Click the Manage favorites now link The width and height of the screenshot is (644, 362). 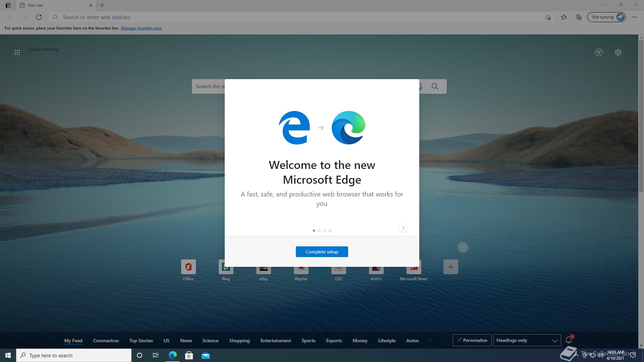141,28
